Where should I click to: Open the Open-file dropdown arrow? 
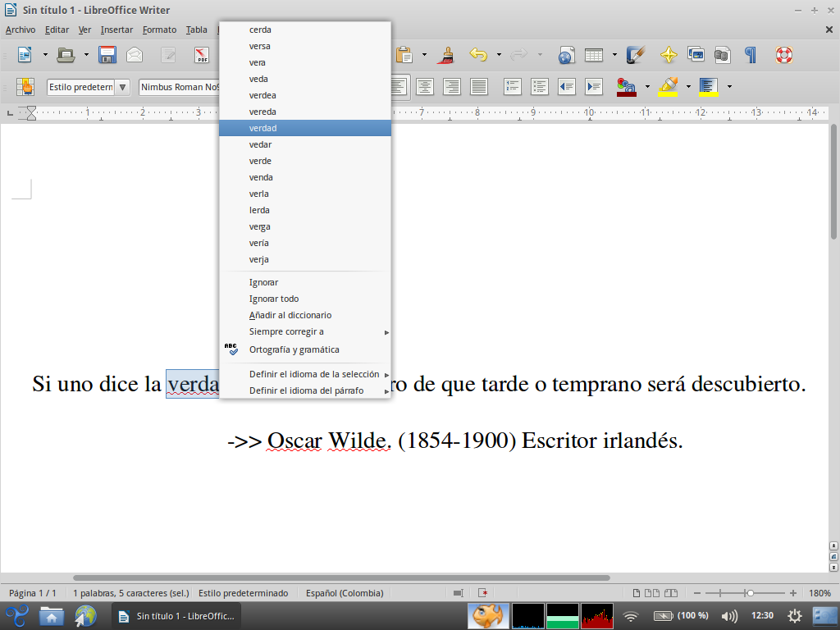(86, 55)
